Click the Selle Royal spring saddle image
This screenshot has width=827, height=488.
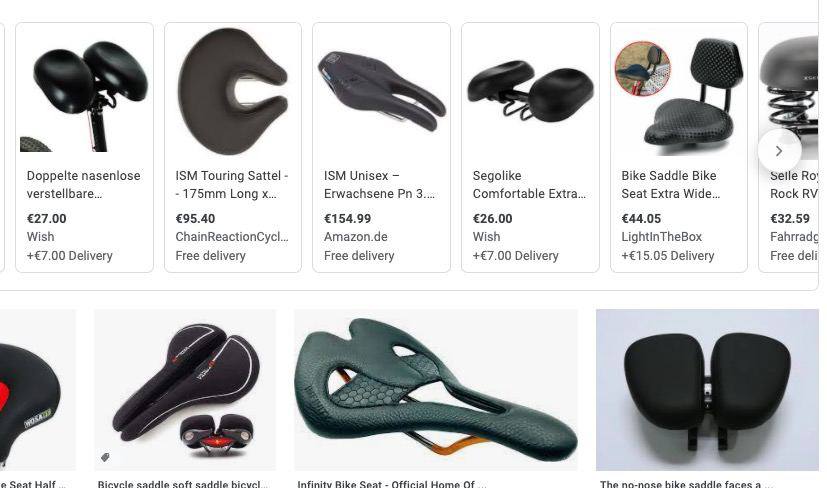coord(789,90)
